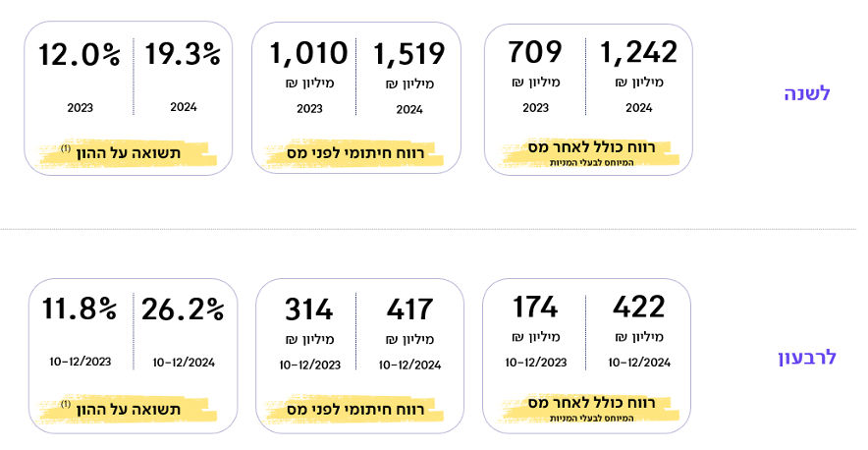This screenshot has width=868, height=450.
Task: Select the 1,242 annual net profit figure
Action: click(x=638, y=53)
